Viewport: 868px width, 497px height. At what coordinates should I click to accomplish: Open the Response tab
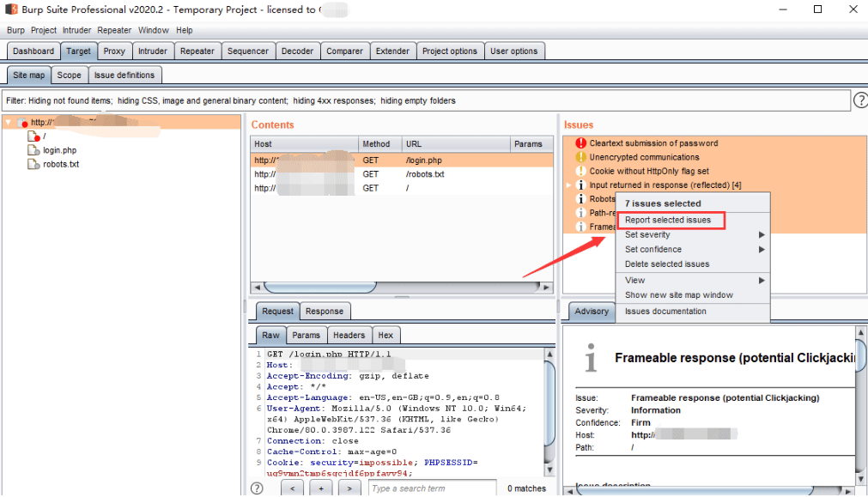click(x=325, y=311)
